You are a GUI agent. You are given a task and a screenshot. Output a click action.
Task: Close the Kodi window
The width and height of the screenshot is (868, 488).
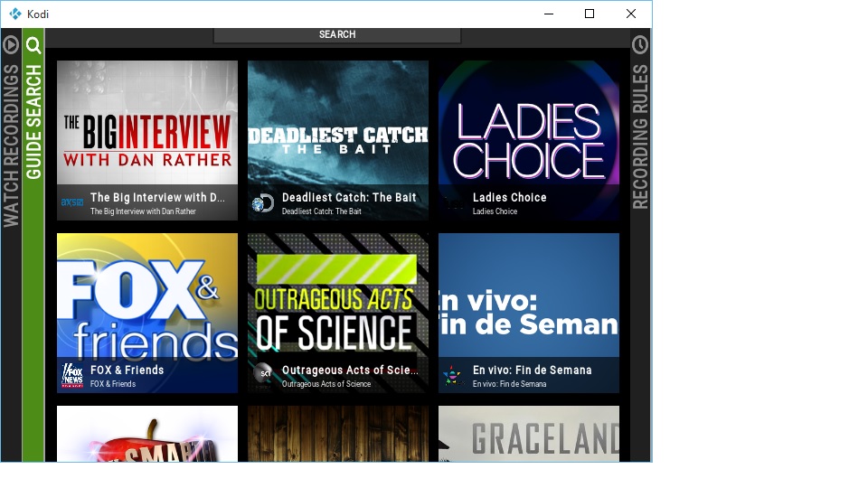point(630,14)
